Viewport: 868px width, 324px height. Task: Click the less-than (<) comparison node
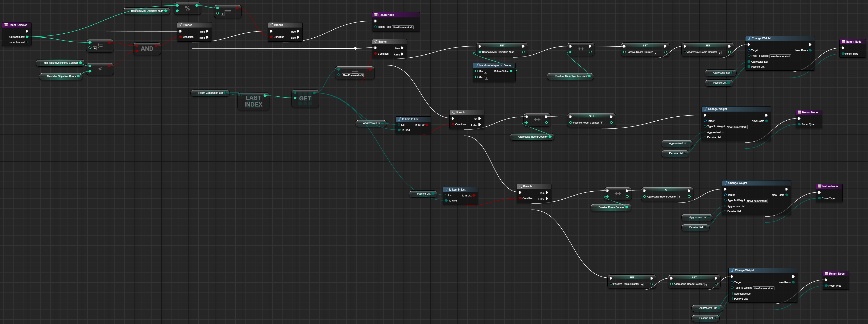coord(100,69)
